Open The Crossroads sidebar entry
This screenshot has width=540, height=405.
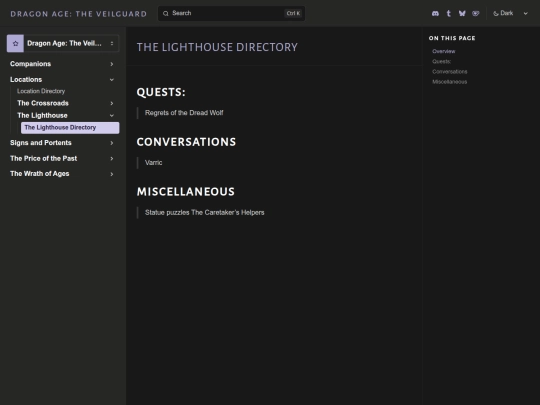tap(43, 103)
